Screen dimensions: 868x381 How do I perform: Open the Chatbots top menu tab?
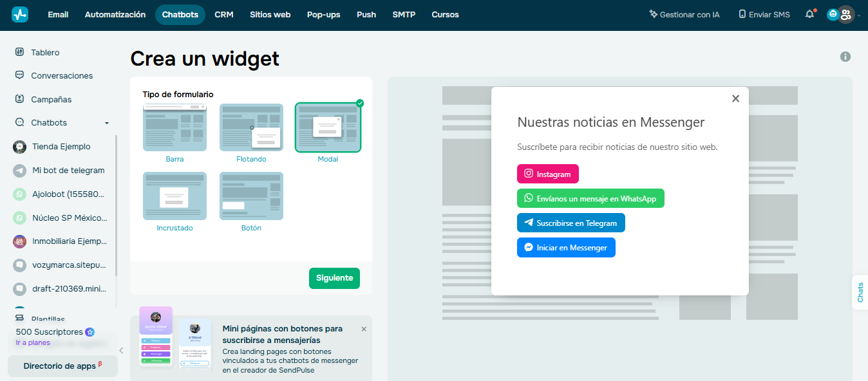pos(180,14)
